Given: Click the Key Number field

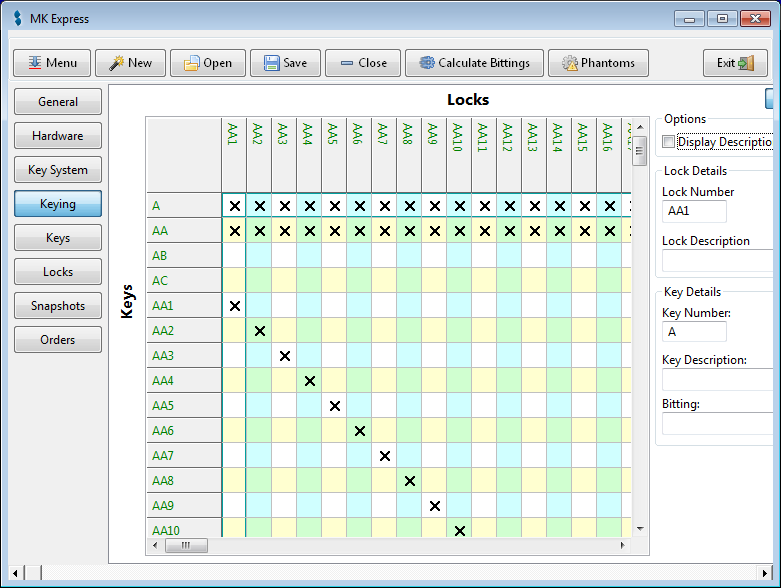Looking at the screenshot, I should click(694, 332).
